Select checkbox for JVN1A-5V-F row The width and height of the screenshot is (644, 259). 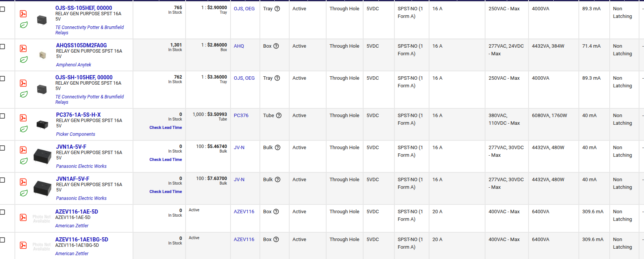pyautogui.click(x=2, y=148)
